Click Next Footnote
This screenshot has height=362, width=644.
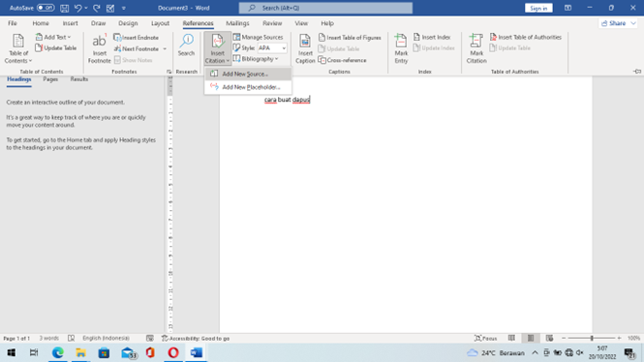[x=138, y=48]
